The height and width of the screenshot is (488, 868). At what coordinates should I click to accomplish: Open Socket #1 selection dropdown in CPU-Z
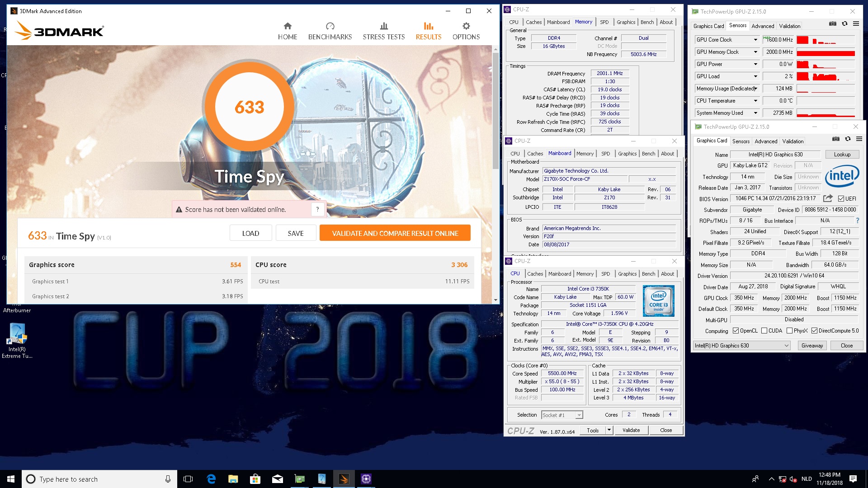tap(562, 415)
